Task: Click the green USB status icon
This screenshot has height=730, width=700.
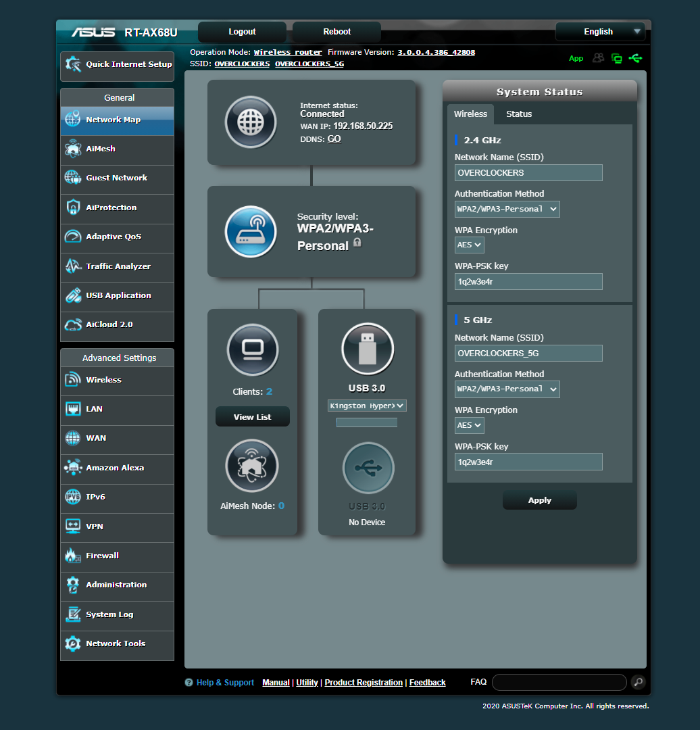Action: coord(635,59)
